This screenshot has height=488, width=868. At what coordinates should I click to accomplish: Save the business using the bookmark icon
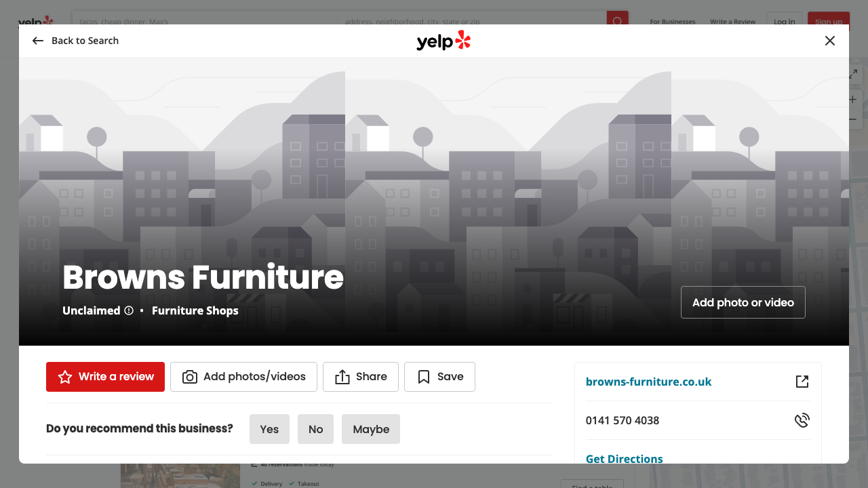coord(423,376)
